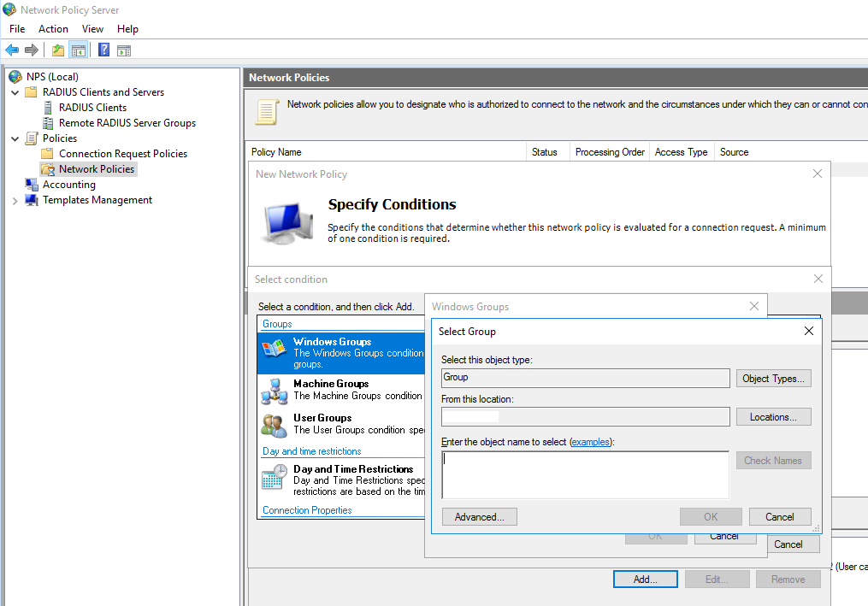Open the File menu

[x=17, y=29]
